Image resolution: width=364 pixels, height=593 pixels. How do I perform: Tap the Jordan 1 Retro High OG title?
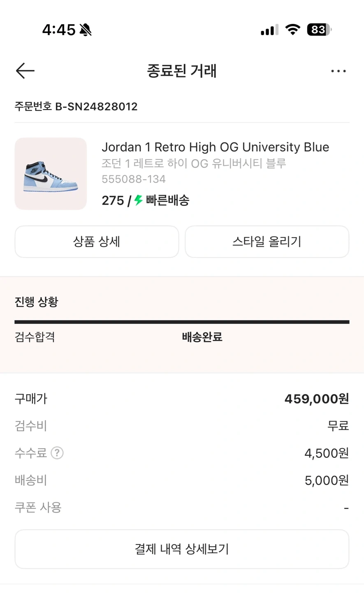coord(215,147)
